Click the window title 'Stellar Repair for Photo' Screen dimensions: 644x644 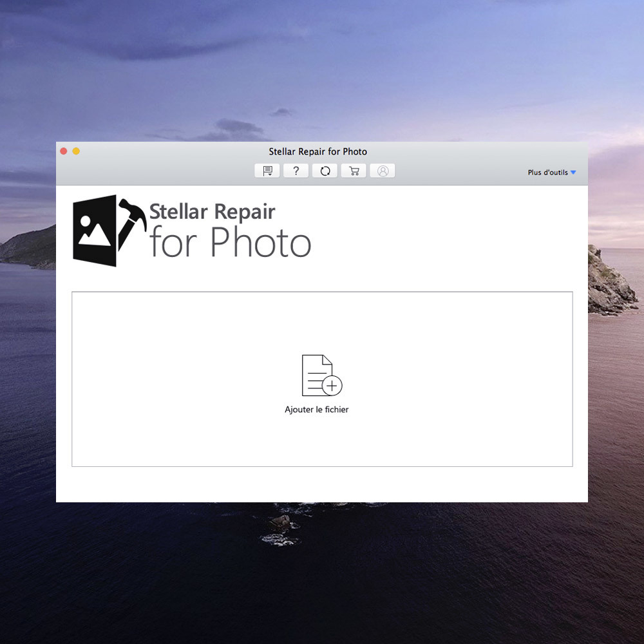coord(317,152)
